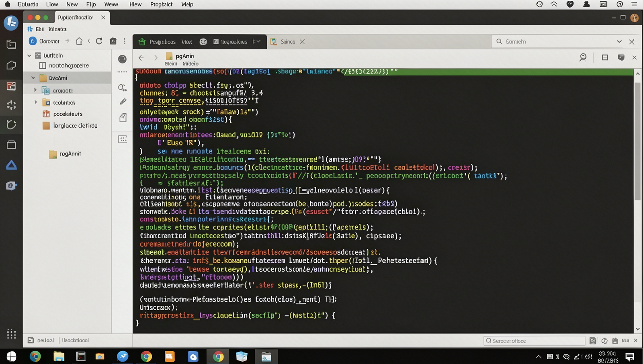This screenshot has width=643, height=364.
Task: Open the notification center in the taskbar
Action: (630, 356)
